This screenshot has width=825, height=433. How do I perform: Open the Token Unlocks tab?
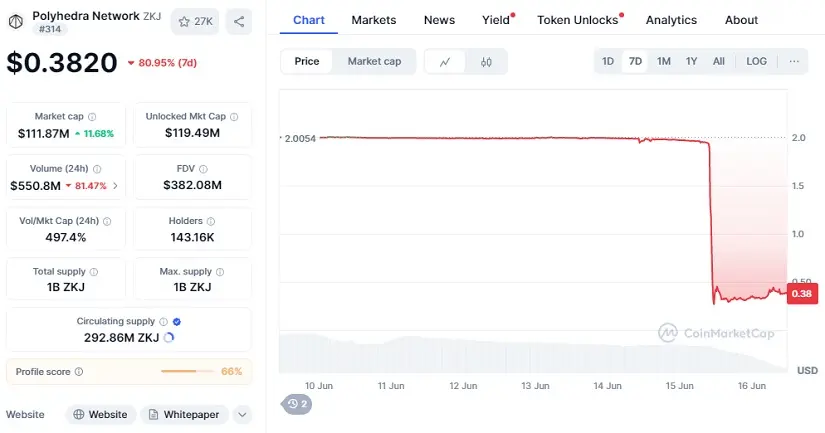pyautogui.click(x=578, y=20)
